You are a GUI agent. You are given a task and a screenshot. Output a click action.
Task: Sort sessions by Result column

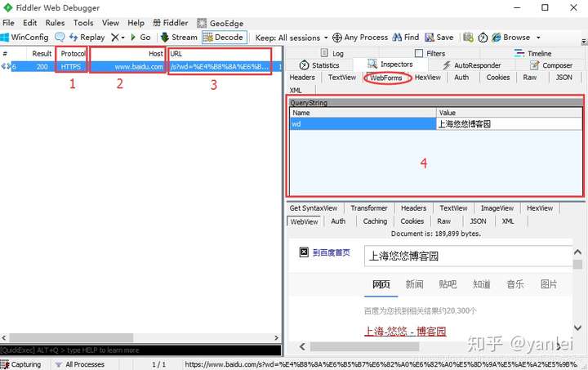click(42, 54)
